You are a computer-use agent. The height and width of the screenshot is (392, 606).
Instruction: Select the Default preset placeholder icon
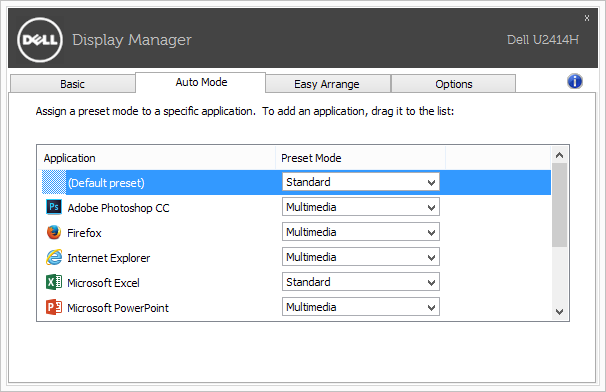[x=54, y=182]
